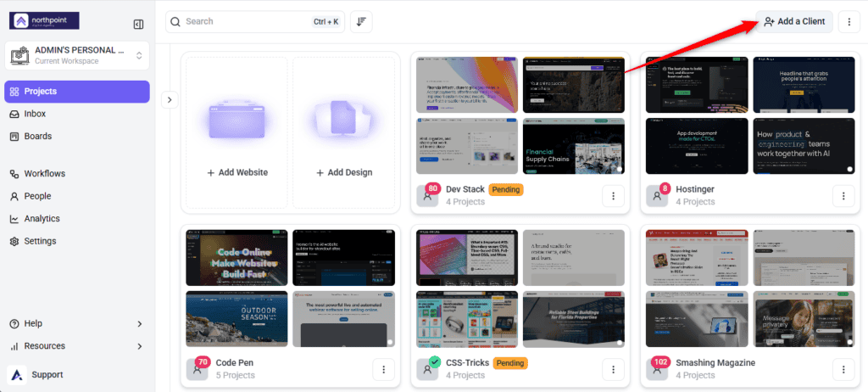
Task: Open the CSS-Tricks client name
Action: click(467, 363)
